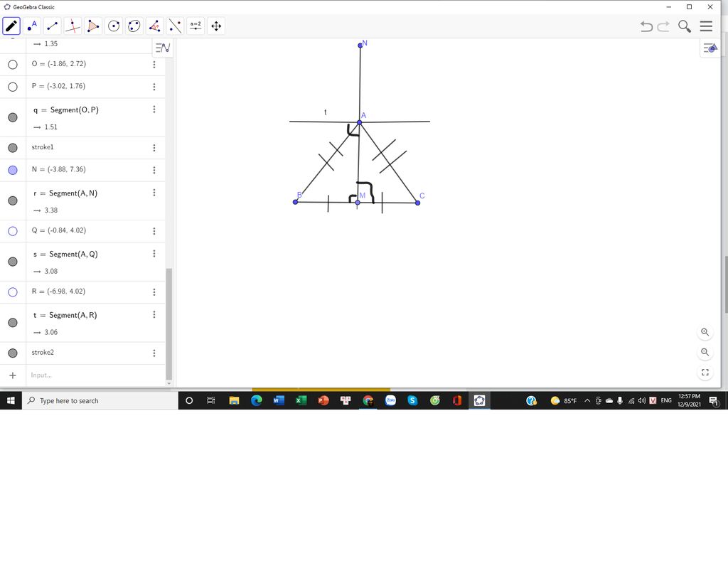The image size is (728, 588).
Task: Select the Circle with Center tool
Action: pos(114,26)
